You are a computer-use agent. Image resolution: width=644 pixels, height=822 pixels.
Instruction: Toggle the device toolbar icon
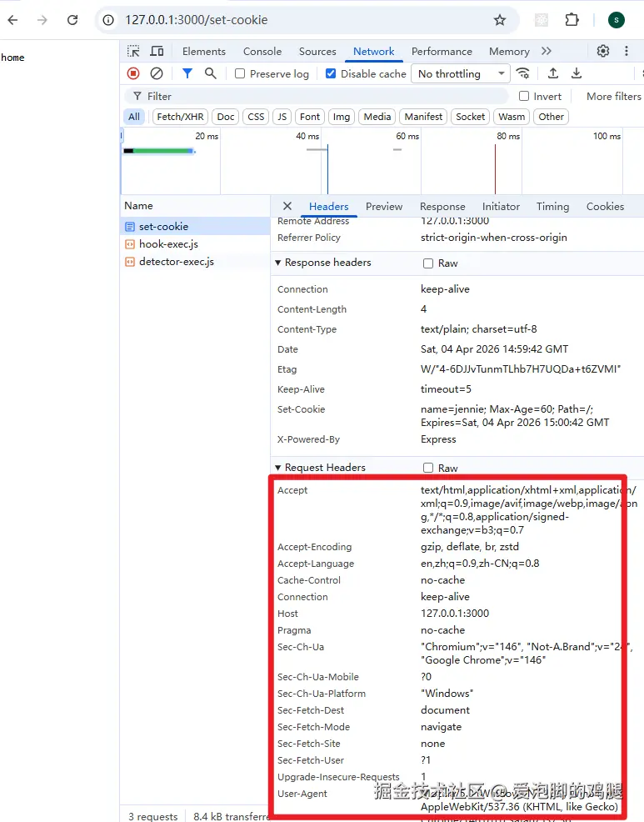[157, 52]
